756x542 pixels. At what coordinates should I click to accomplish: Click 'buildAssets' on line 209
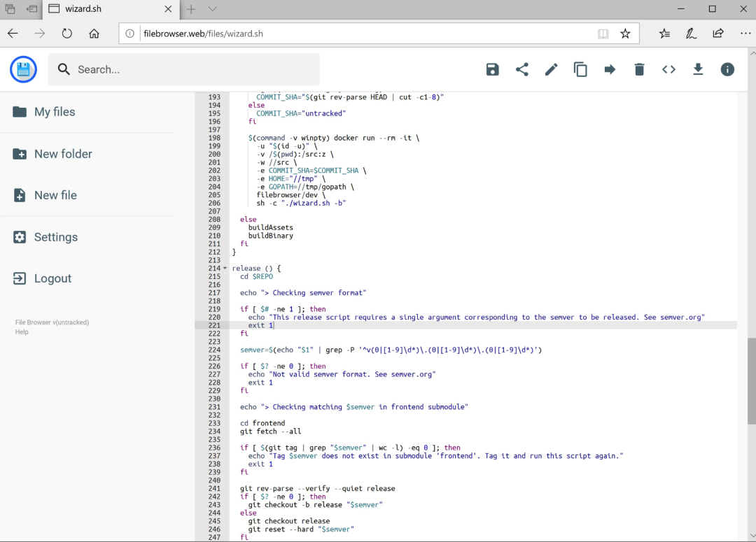(x=270, y=227)
